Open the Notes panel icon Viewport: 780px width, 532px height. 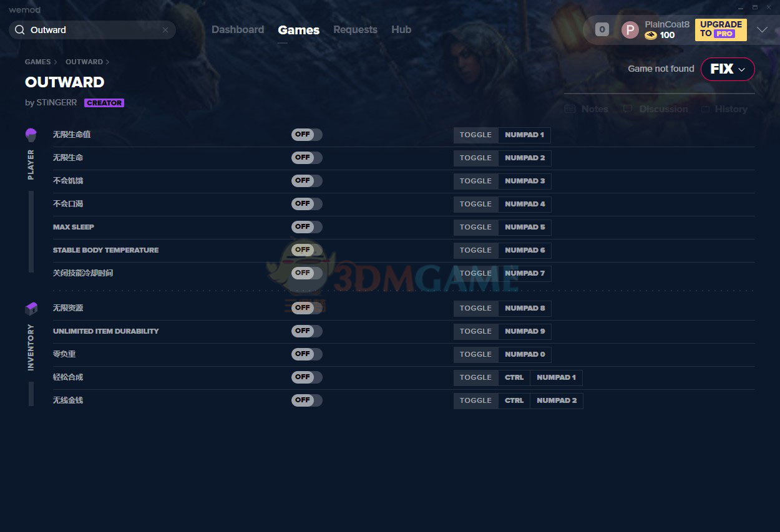point(570,109)
